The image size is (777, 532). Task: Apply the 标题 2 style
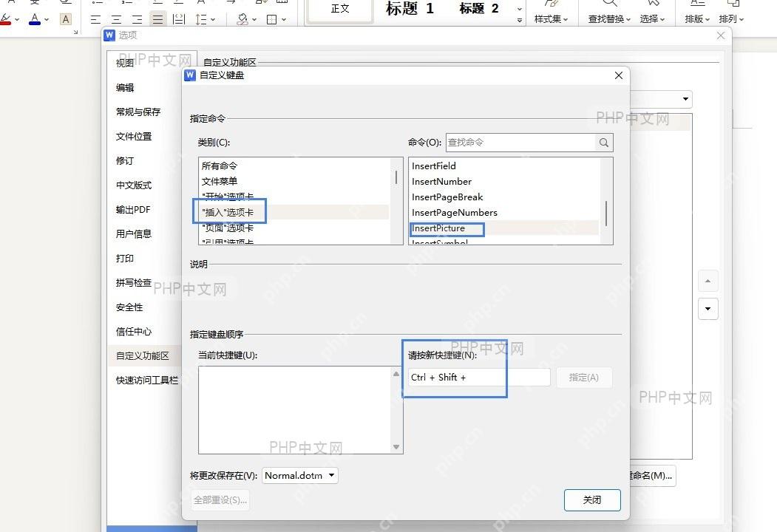pos(478,8)
